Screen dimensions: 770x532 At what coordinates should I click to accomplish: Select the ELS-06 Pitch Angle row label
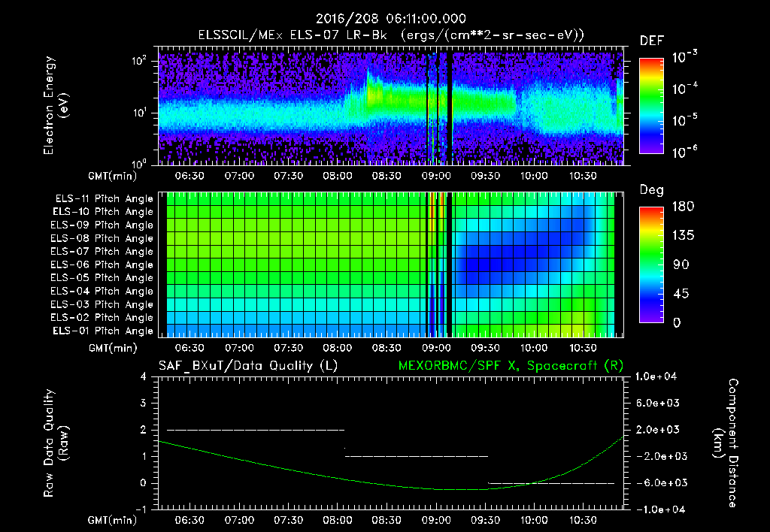click(x=102, y=265)
